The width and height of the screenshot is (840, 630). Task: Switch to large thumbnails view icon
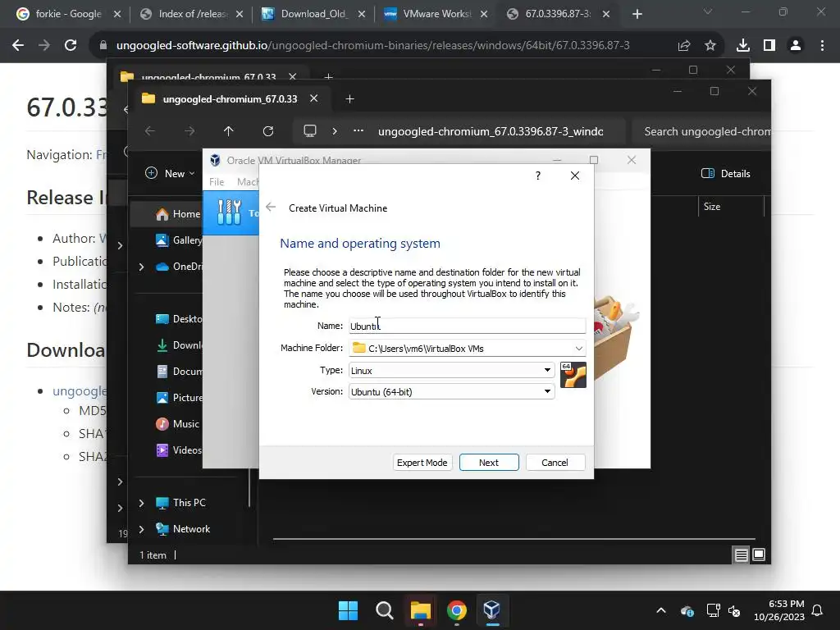[x=759, y=555]
